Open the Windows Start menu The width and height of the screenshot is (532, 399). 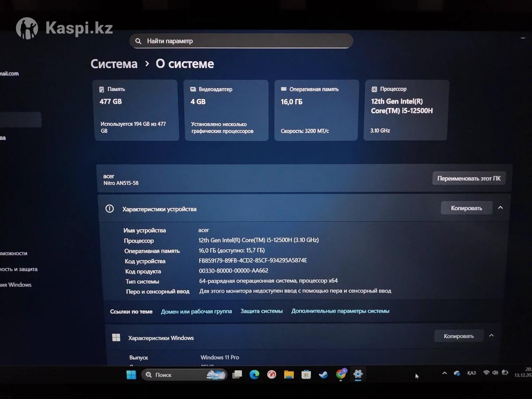coord(131,375)
